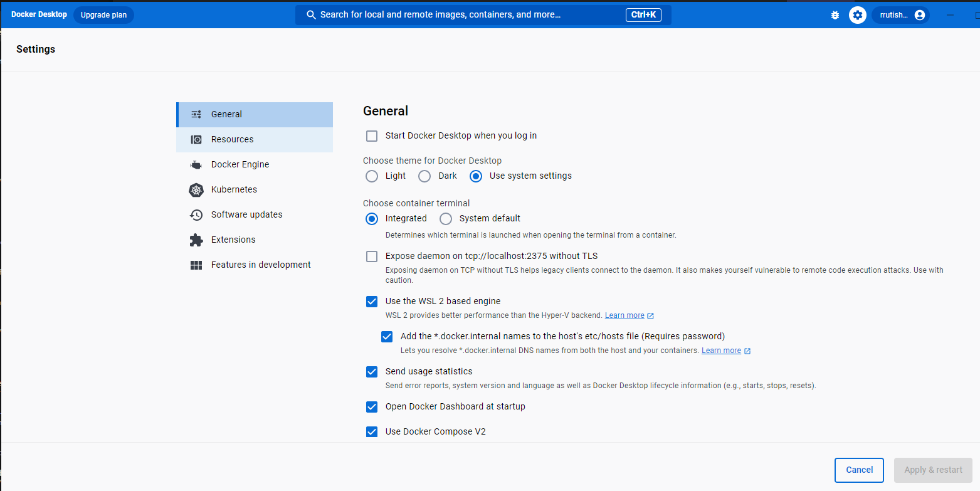Uncheck Use Docker Compose V2

click(372, 431)
